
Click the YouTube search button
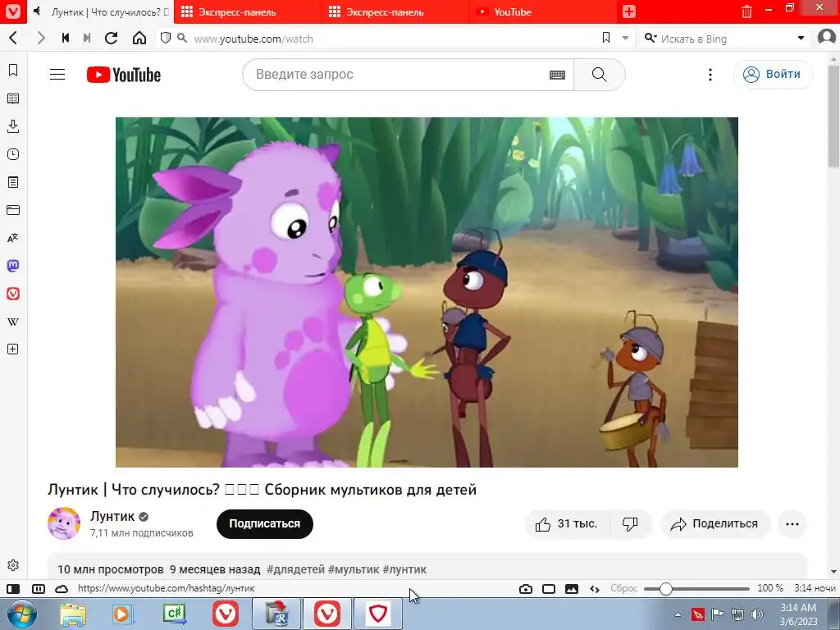[600, 75]
